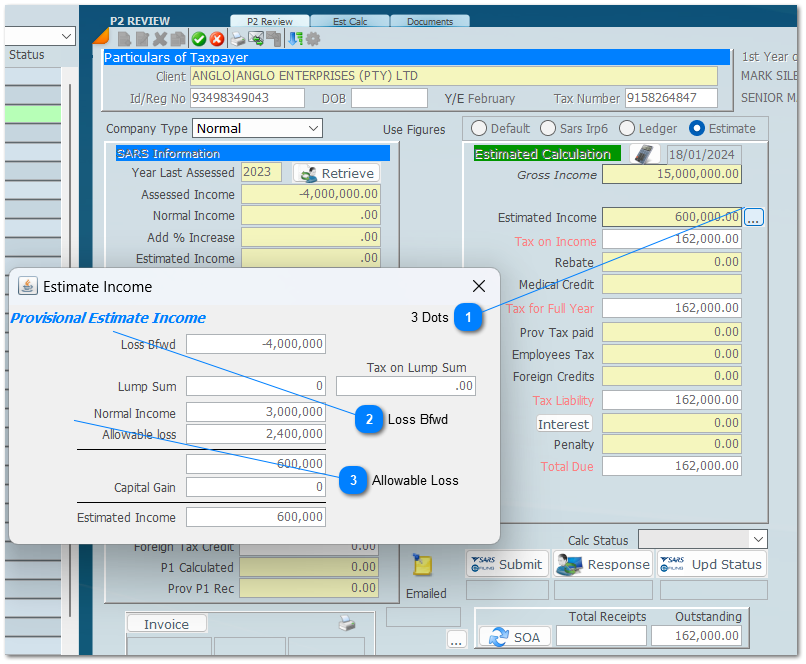Expand the Calc Status dropdown
The image size is (806, 664).
(x=757, y=540)
